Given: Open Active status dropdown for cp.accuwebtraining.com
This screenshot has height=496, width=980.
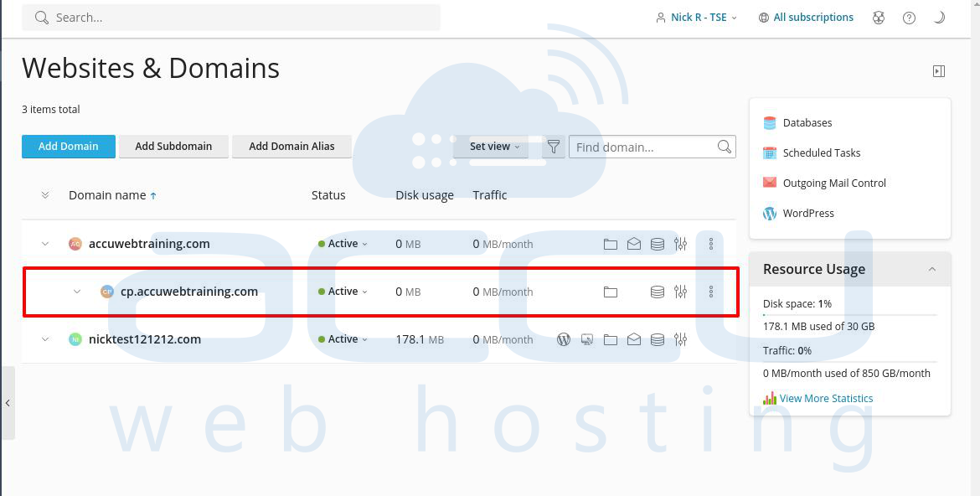Looking at the screenshot, I should coord(343,292).
